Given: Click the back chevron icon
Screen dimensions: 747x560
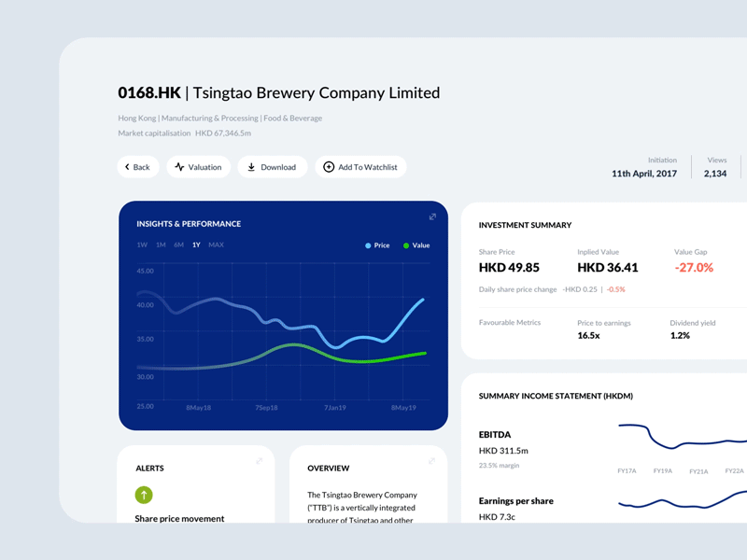Looking at the screenshot, I should [126, 166].
